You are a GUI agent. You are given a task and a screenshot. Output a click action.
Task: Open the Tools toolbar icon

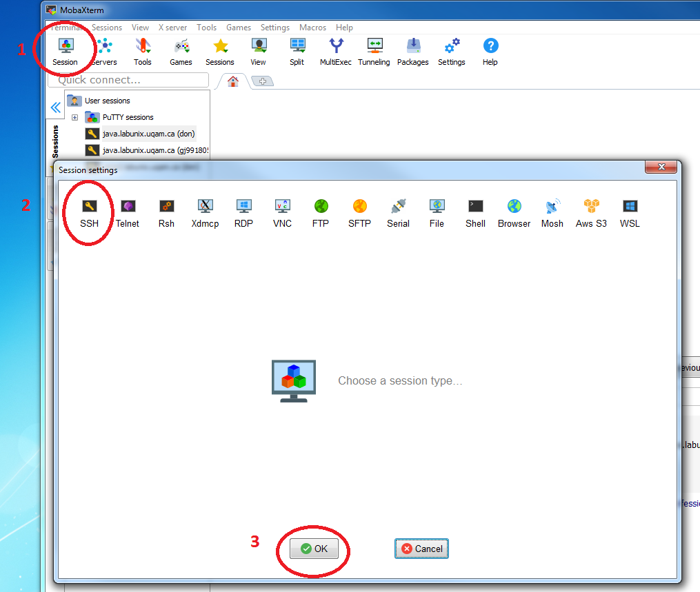click(142, 52)
